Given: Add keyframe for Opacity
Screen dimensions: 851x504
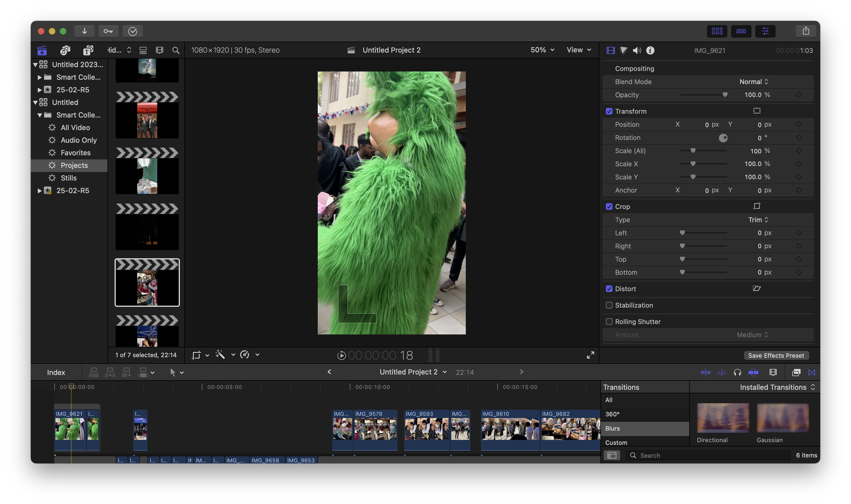Looking at the screenshot, I should (799, 95).
